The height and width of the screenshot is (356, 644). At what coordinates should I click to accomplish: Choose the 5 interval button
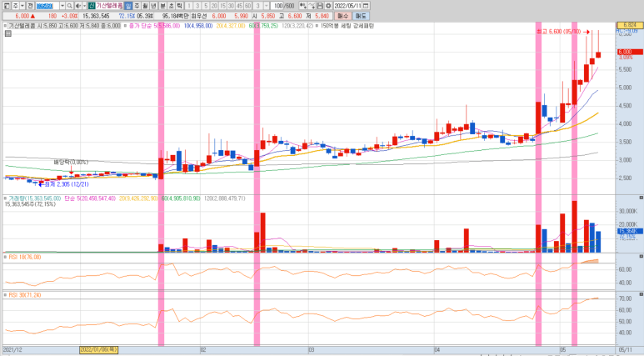pyautogui.click(x=206, y=6)
